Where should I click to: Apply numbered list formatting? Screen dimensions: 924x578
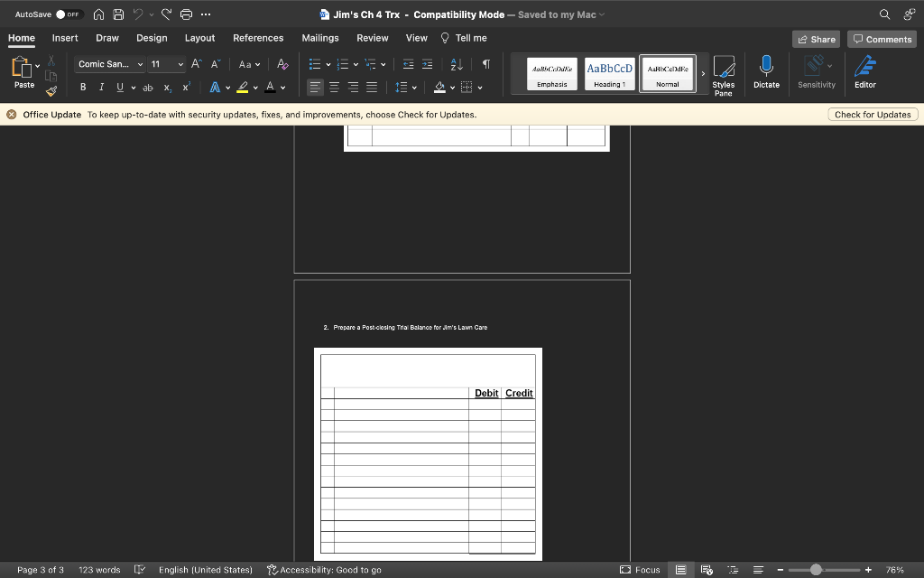[344, 64]
